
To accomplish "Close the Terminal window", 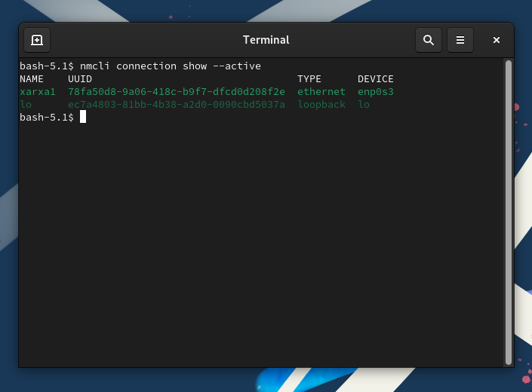I will [497, 40].
